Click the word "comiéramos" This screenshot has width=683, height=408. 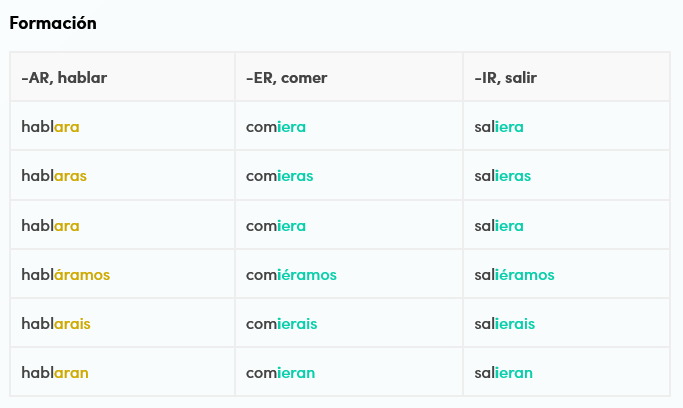[x=292, y=275]
